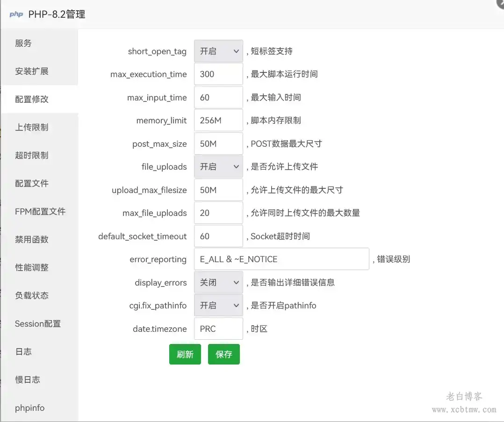Viewport: 504px width, 422px height.
Task: Open the short_open_tag dropdown
Action: 218,50
